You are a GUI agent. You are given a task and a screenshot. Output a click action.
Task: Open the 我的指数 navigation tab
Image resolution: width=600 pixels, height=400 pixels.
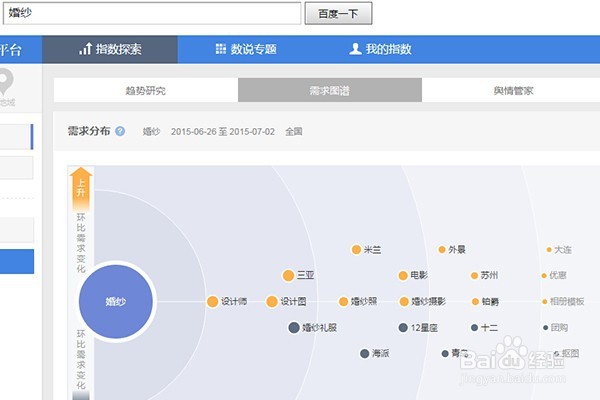(380, 49)
